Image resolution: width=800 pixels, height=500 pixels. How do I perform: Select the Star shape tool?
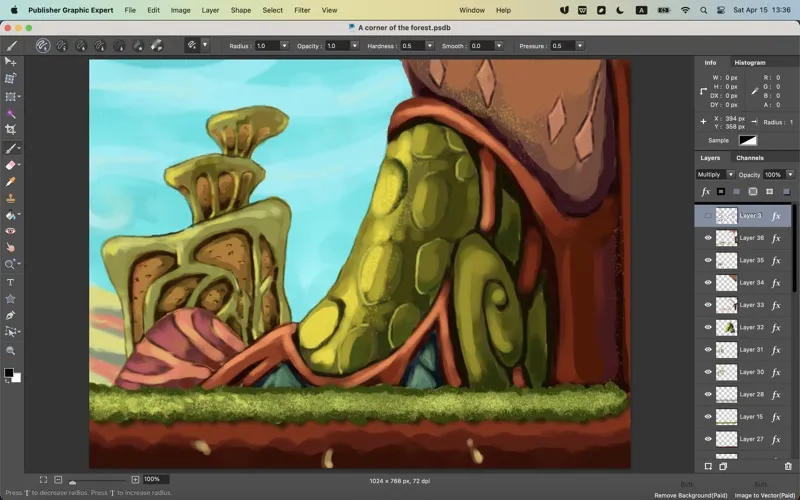click(x=10, y=299)
